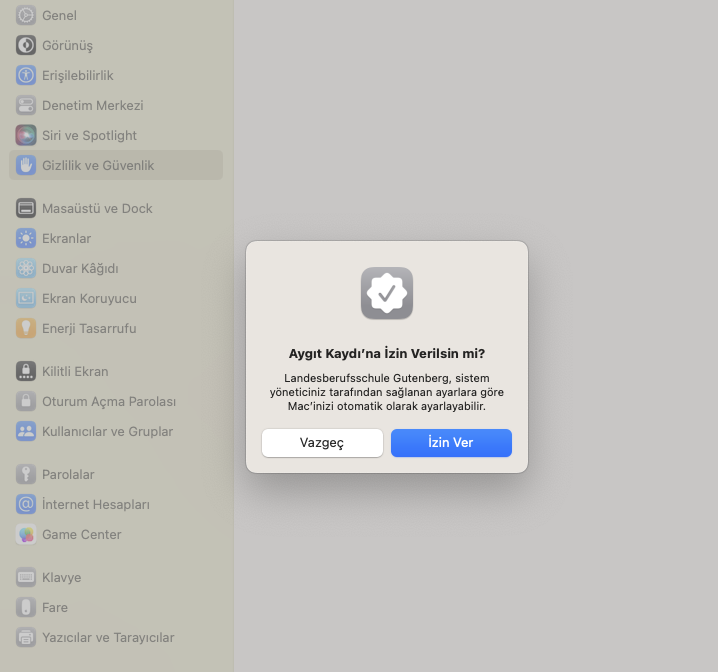Open Enerji Tasarrufu icon
The width and height of the screenshot is (718, 672).
click(x=26, y=329)
